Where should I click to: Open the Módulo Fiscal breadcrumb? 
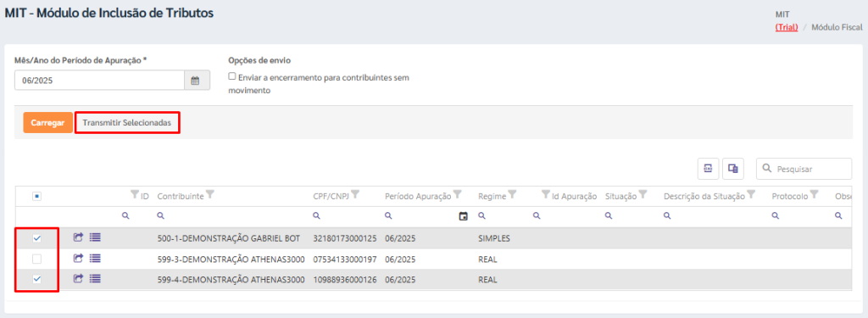tap(837, 26)
